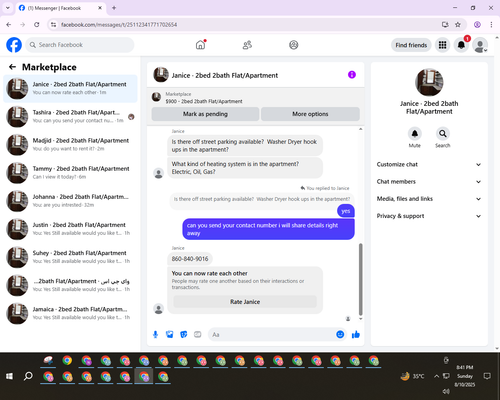The image size is (500, 400).
Task: Open Suhey conversation in the list
Action: pyautogui.click(x=70, y=257)
